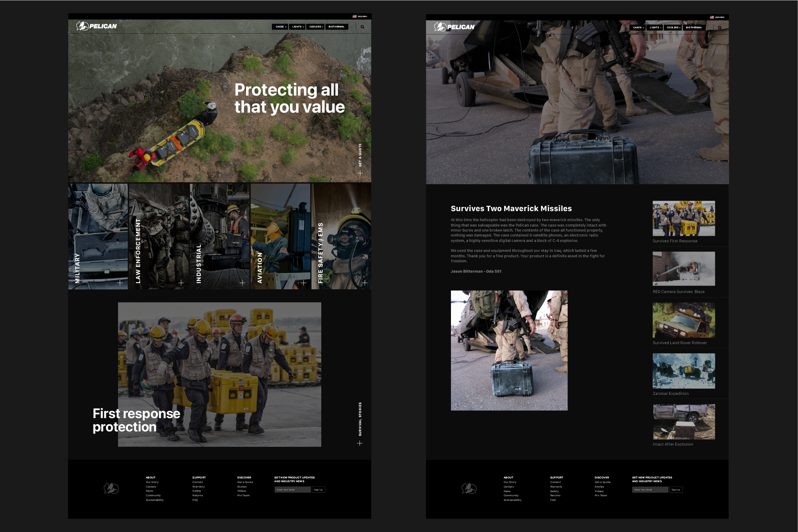Expand the Lights dropdown on left page
Image resolution: width=798 pixels, height=532 pixels.
298,27
